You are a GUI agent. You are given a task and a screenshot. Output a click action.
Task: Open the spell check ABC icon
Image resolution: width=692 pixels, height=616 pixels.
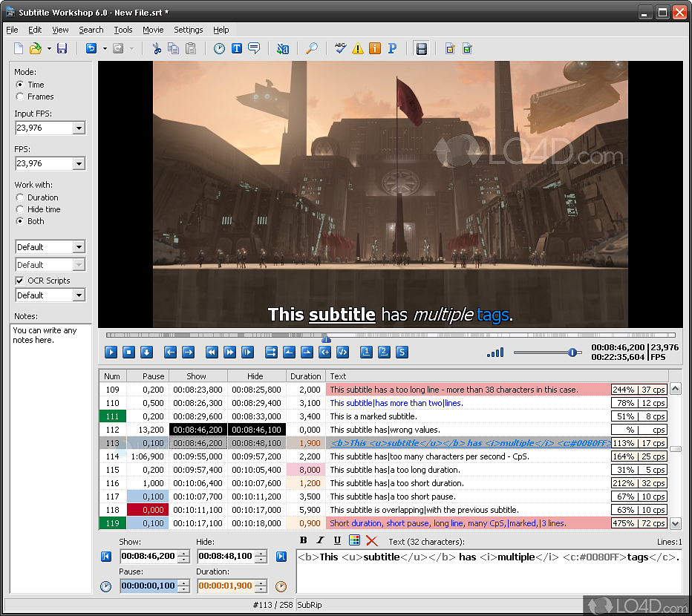click(340, 49)
